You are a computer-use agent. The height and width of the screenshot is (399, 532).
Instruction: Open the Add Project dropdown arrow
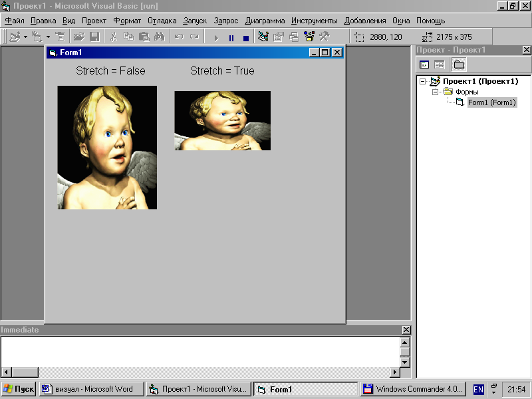[25, 37]
